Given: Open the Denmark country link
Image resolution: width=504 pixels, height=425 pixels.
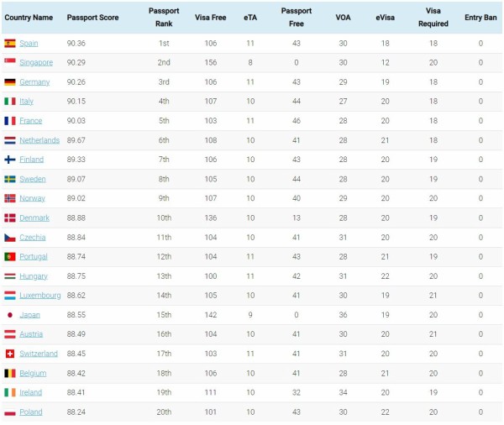Looking at the screenshot, I should tap(34, 218).
